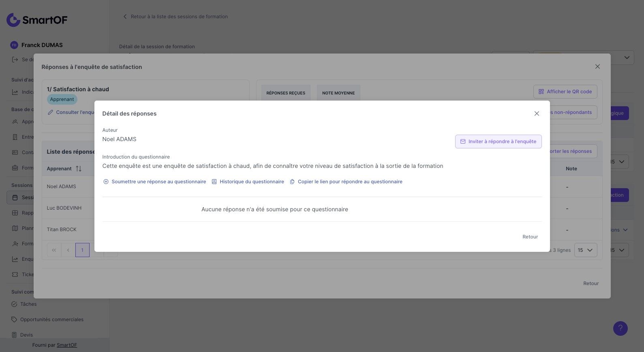Screen dimensions: 644x352
Task: Click the Sessions calendar icon in sidebar
Action: (15, 197)
